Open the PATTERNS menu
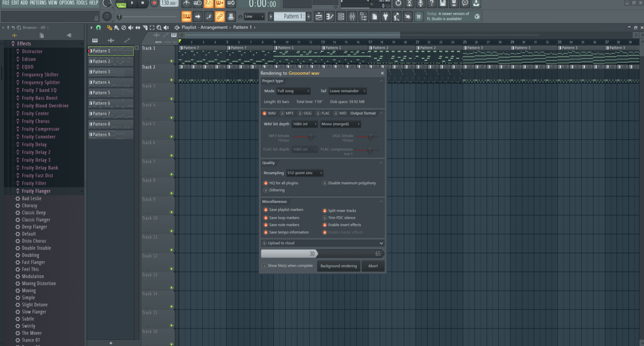 [38, 3]
